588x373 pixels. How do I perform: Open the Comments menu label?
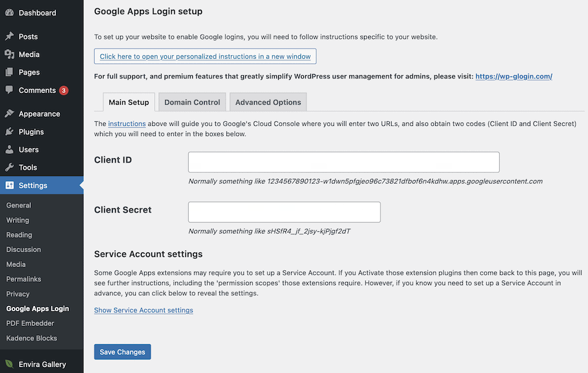pyautogui.click(x=37, y=90)
